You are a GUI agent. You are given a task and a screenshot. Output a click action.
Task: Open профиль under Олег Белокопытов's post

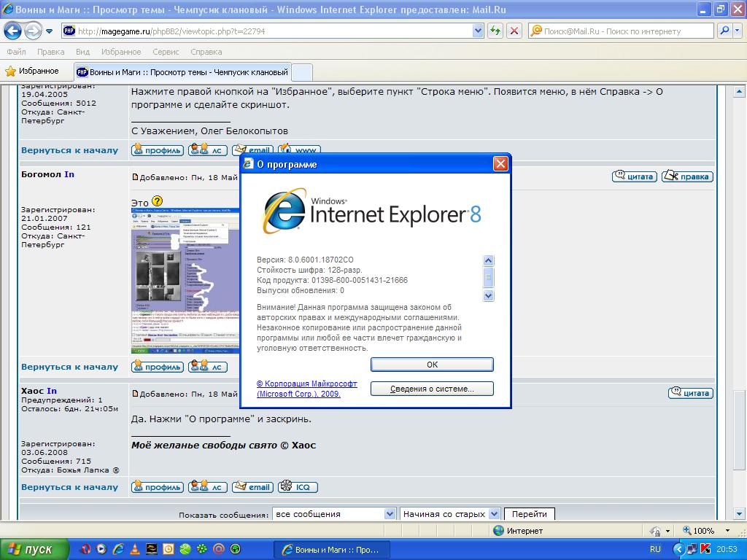coord(158,150)
